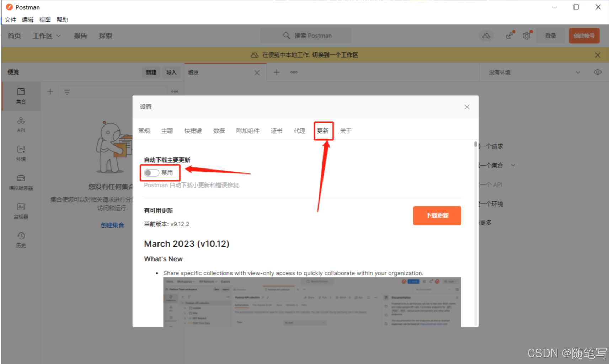Open the 文件 menu
The height and width of the screenshot is (364, 609).
coord(10,20)
